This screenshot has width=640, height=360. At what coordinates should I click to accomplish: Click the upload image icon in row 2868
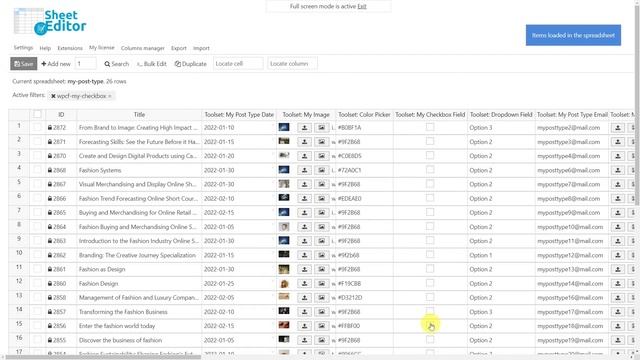(x=304, y=170)
